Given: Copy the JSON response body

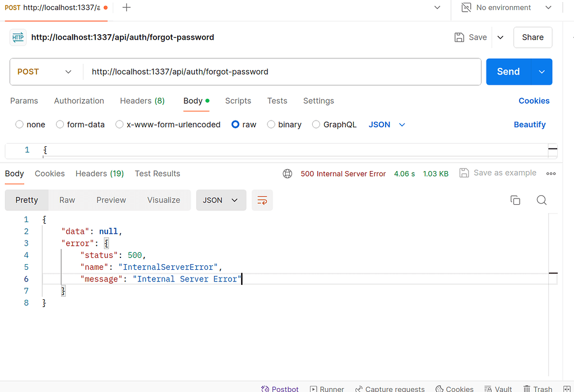Looking at the screenshot, I should coord(515,200).
